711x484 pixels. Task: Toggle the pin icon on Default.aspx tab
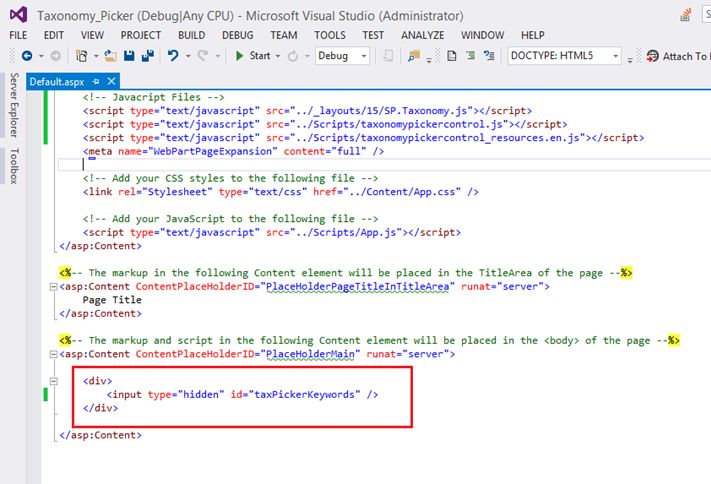click(x=96, y=82)
